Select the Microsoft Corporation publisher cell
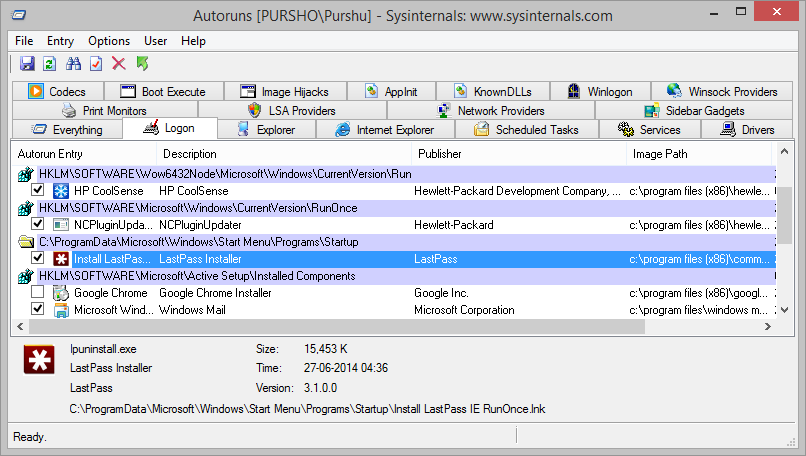Screen dimensions: 806x456 click(464, 310)
